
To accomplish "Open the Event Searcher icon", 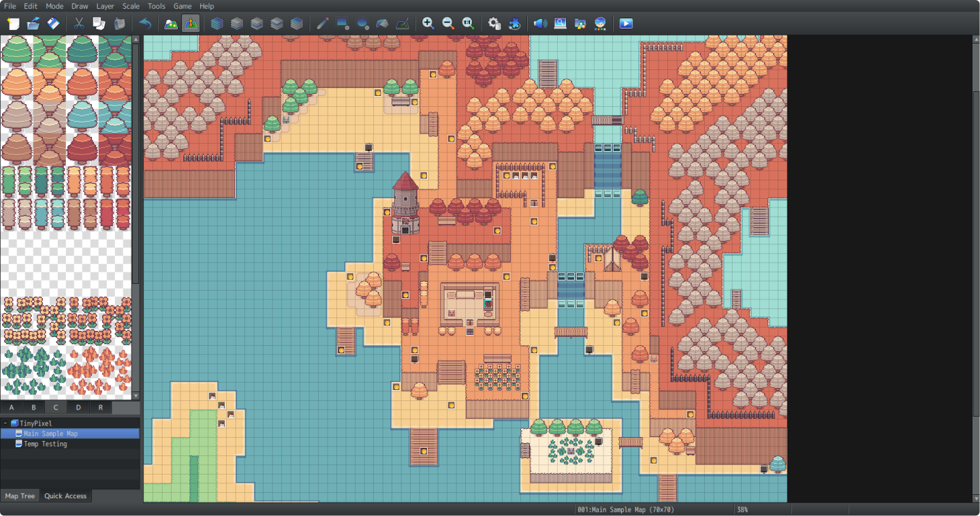I will pyautogui.click(x=560, y=24).
